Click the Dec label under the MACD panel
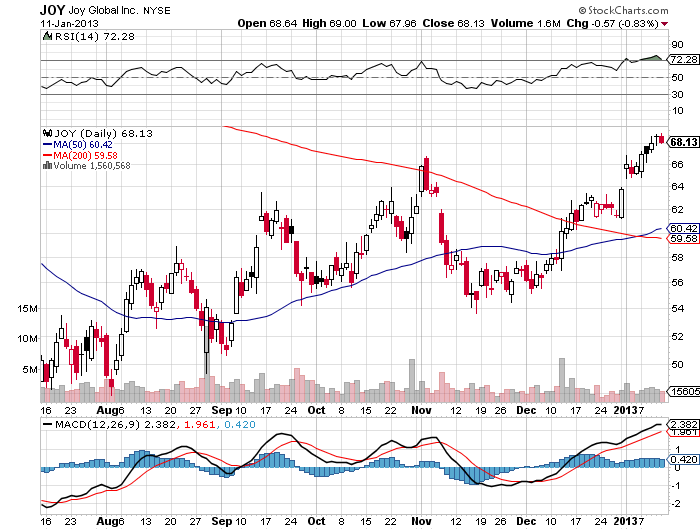This screenshot has height=530, width=700. click(x=526, y=521)
